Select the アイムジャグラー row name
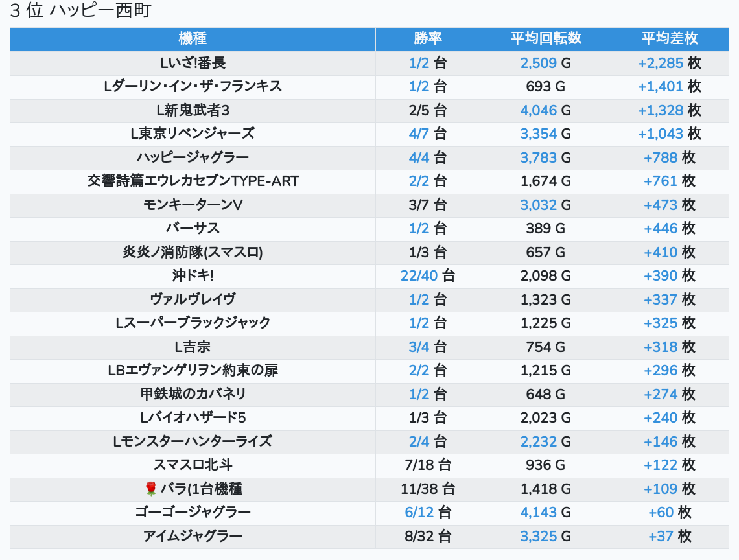This screenshot has width=739, height=560. pos(193,536)
